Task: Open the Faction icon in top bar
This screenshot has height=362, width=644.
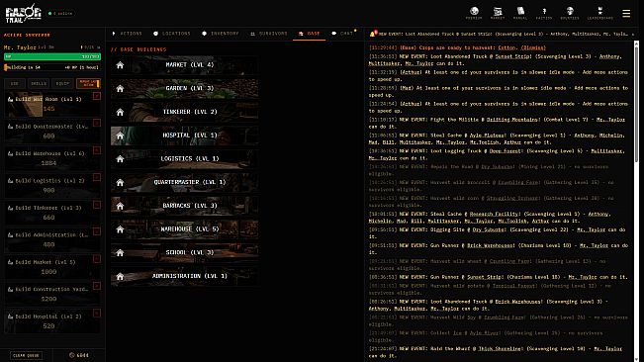Action: [544, 13]
